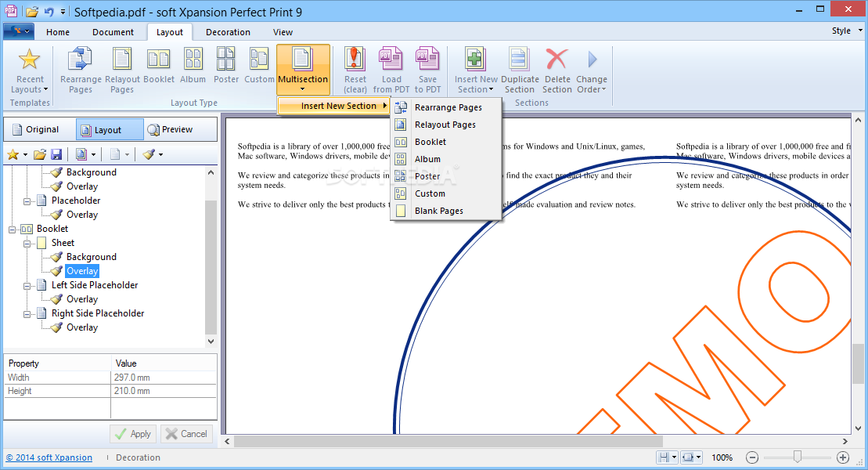The height and width of the screenshot is (470, 868).
Task: Open Insert New Section ribbon dropdown
Action: pyautogui.click(x=476, y=71)
